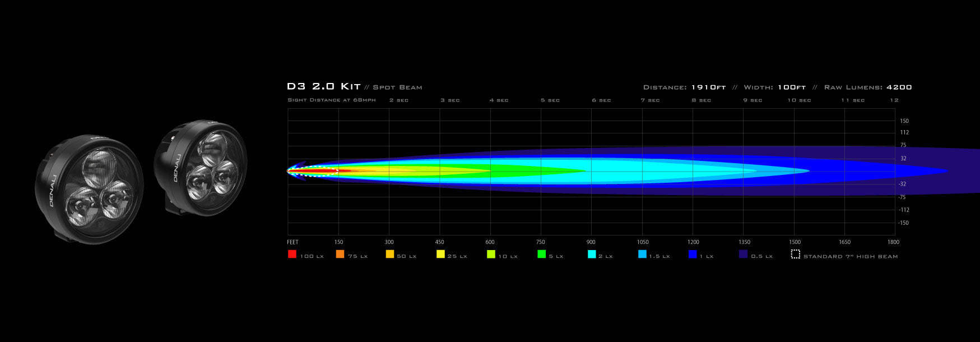This screenshot has width=980, height=342.
Task: Click the '25 lx' legend text
Action: point(457,256)
